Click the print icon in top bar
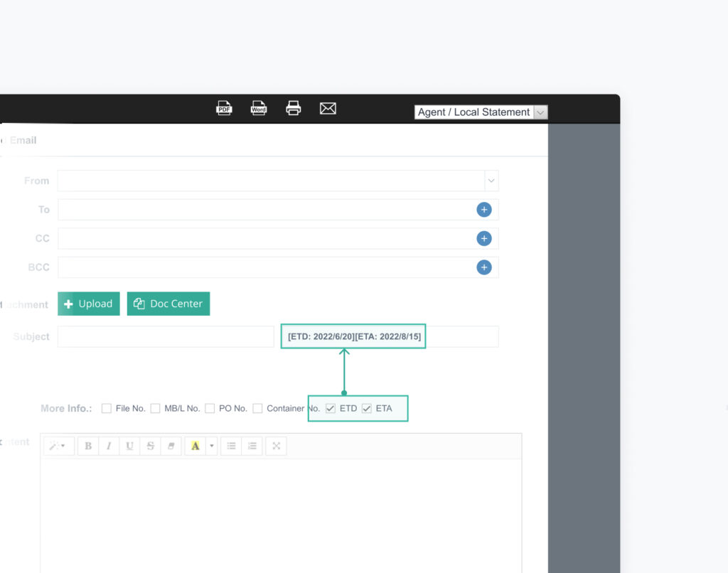Screen dimensions: 728x573 (x=294, y=108)
